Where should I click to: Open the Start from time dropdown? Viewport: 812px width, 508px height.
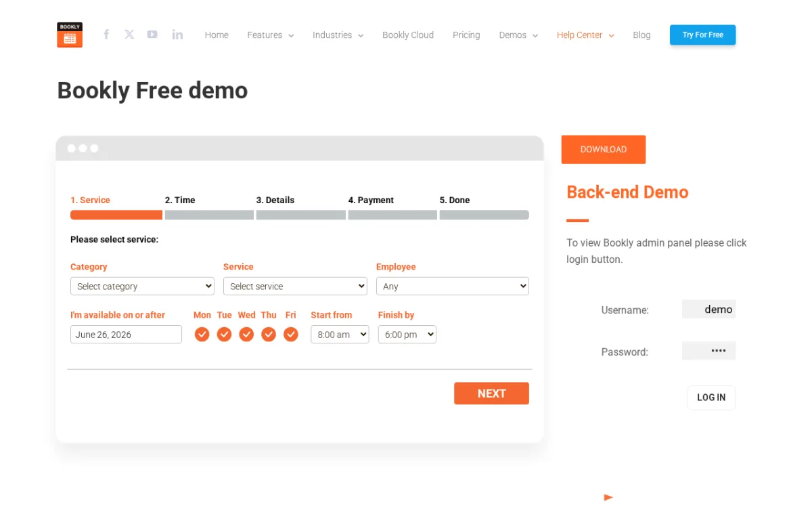pyautogui.click(x=340, y=335)
